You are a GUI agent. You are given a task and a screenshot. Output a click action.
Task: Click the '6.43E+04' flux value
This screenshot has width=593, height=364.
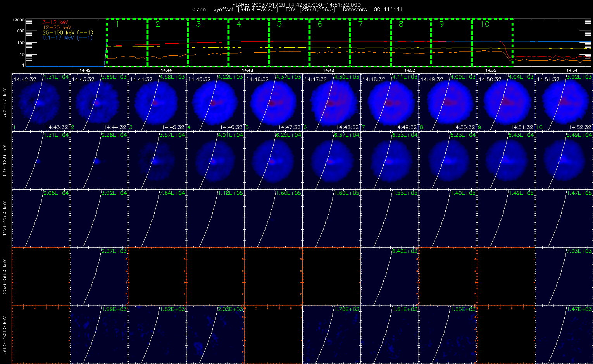point(521,135)
